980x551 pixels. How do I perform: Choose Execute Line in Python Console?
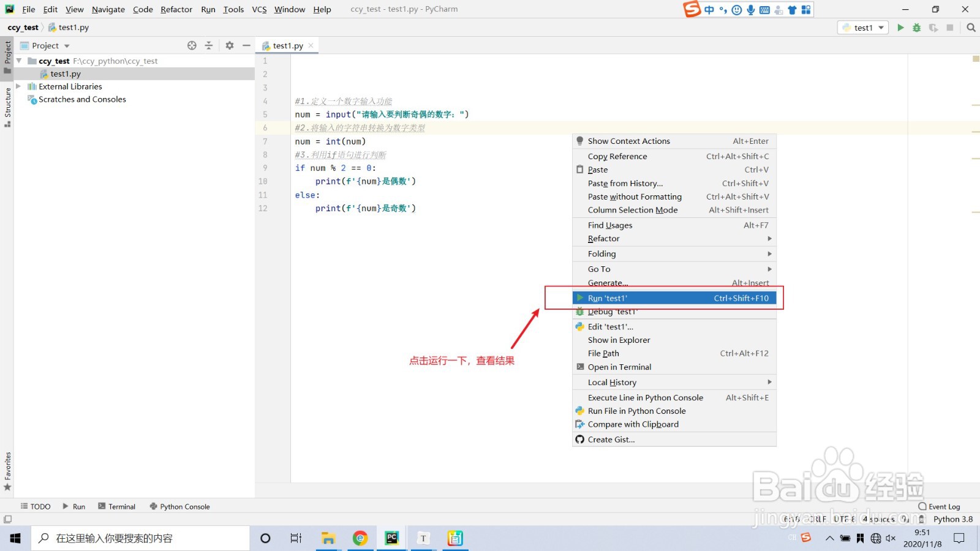674,397
